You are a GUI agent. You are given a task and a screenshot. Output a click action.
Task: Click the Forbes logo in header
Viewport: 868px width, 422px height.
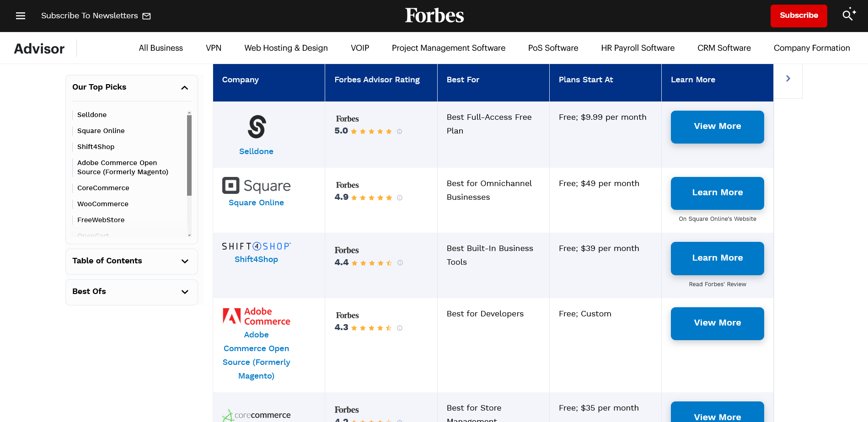434,16
